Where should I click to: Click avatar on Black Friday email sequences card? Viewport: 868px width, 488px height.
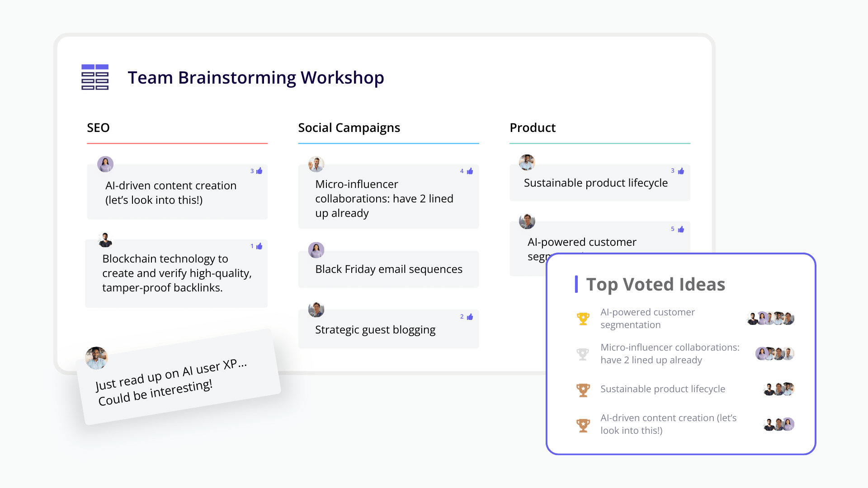coord(316,250)
